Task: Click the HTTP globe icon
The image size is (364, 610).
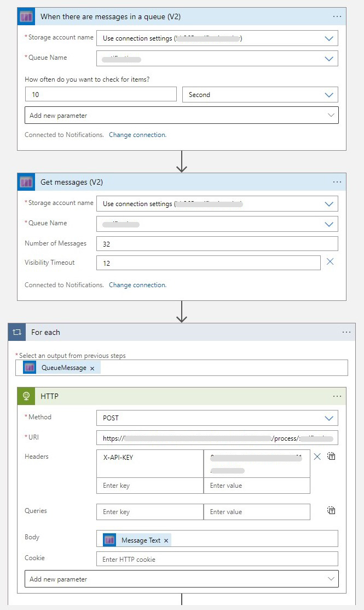Action: [x=26, y=396]
